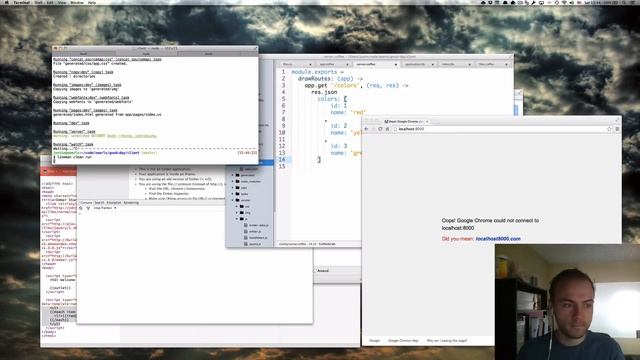Bookmark this page with the star icon
Screen dimensions: 640x360
(609, 129)
